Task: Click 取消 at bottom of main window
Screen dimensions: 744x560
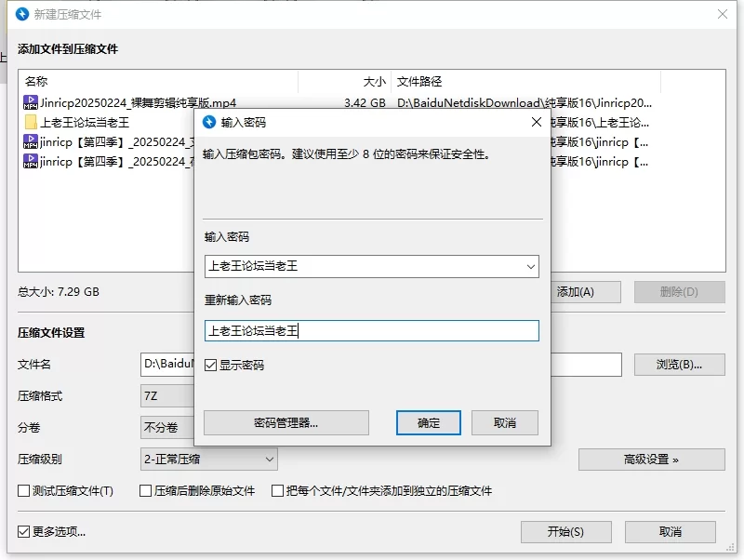Action: click(671, 532)
